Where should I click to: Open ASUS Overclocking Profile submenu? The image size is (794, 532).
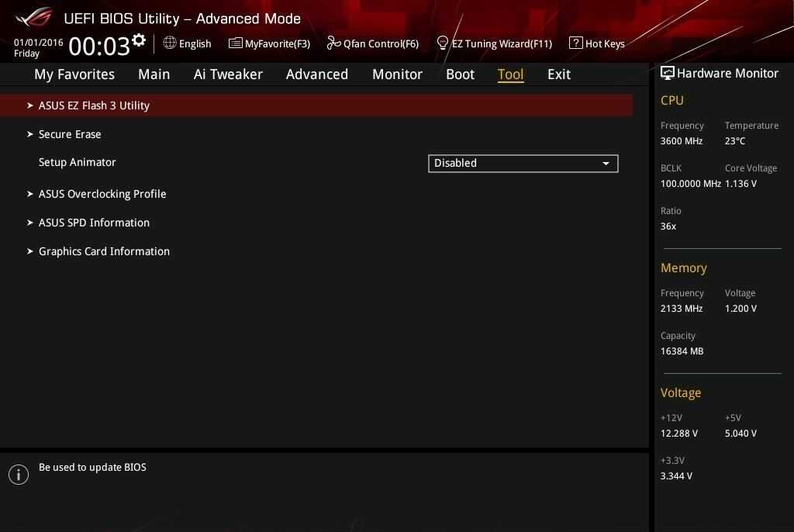[x=102, y=194]
